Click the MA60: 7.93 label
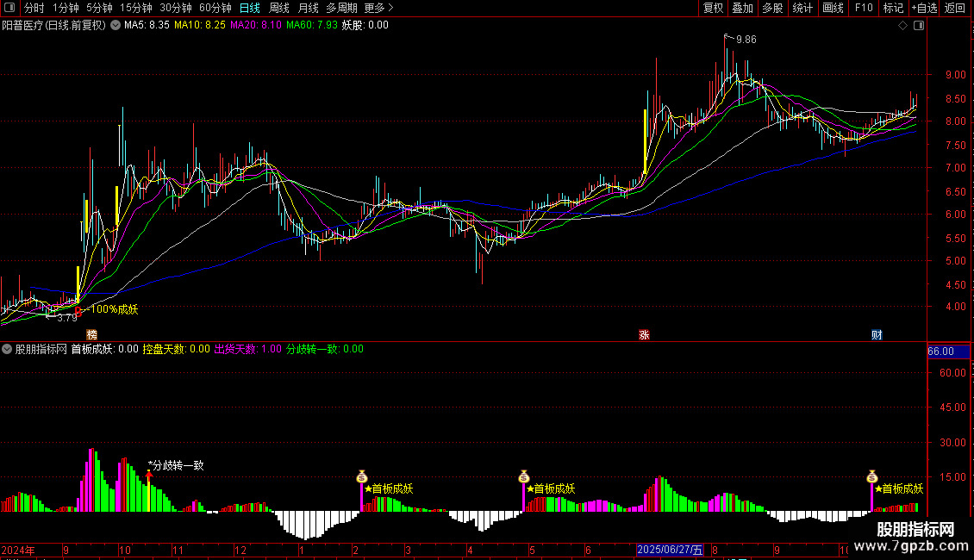This screenshot has width=974, height=560. click(311, 26)
